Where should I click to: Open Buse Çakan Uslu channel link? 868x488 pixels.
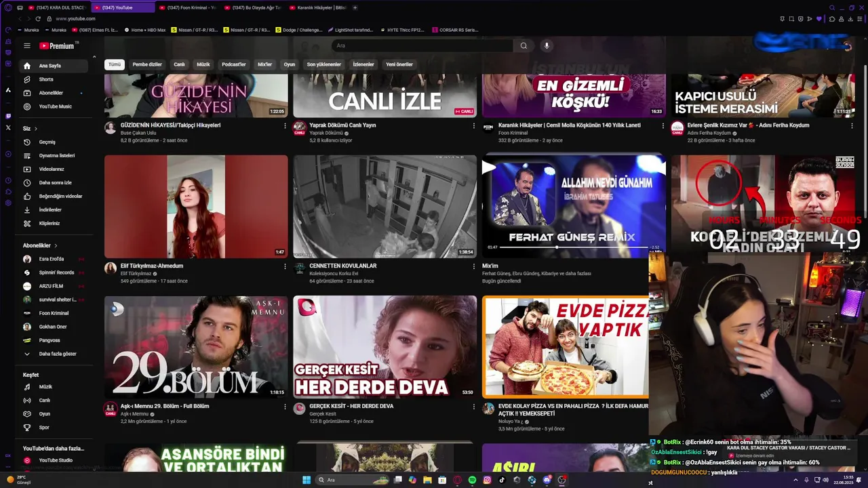[x=138, y=133]
